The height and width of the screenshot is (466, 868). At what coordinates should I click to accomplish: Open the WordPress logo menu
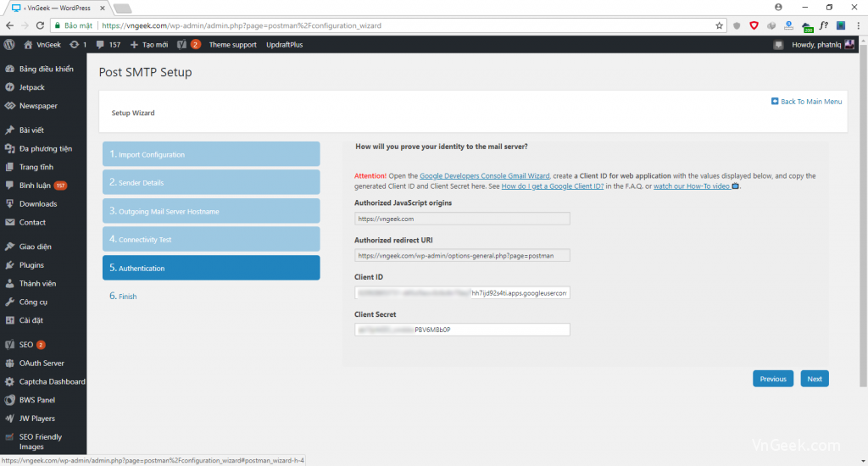pyautogui.click(x=8, y=45)
